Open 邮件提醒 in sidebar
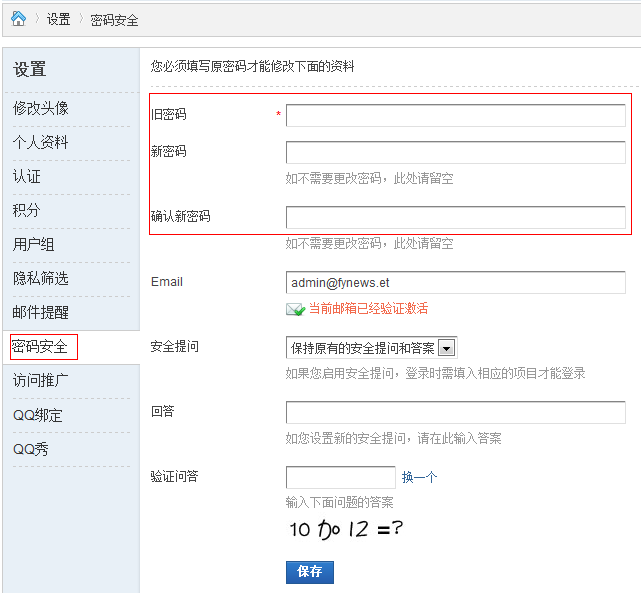641x593 pixels. click(40, 312)
